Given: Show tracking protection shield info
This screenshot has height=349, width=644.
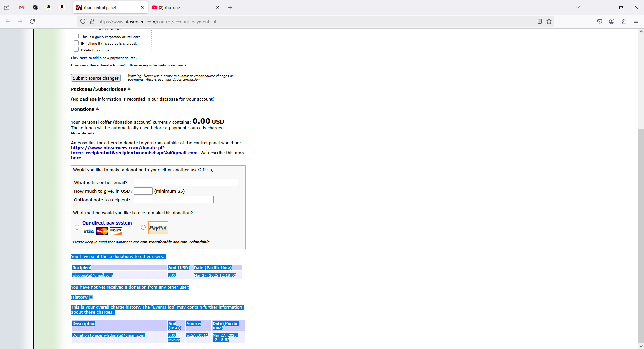Looking at the screenshot, I should click(x=83, y=22).
